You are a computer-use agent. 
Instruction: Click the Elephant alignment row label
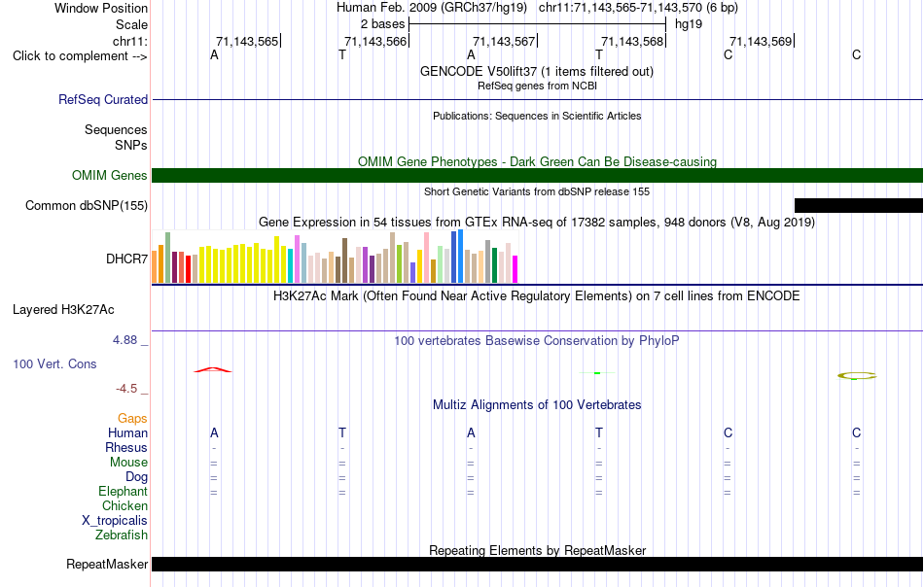(x=124, y=491)
